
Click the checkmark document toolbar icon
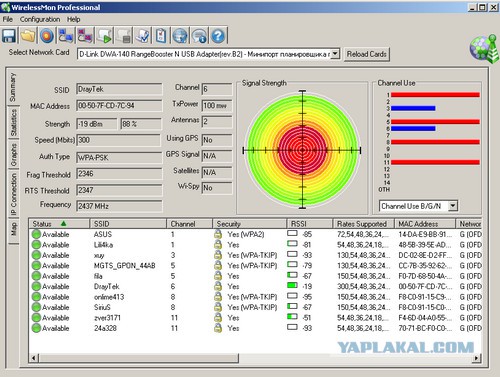[x=142, y=36]
